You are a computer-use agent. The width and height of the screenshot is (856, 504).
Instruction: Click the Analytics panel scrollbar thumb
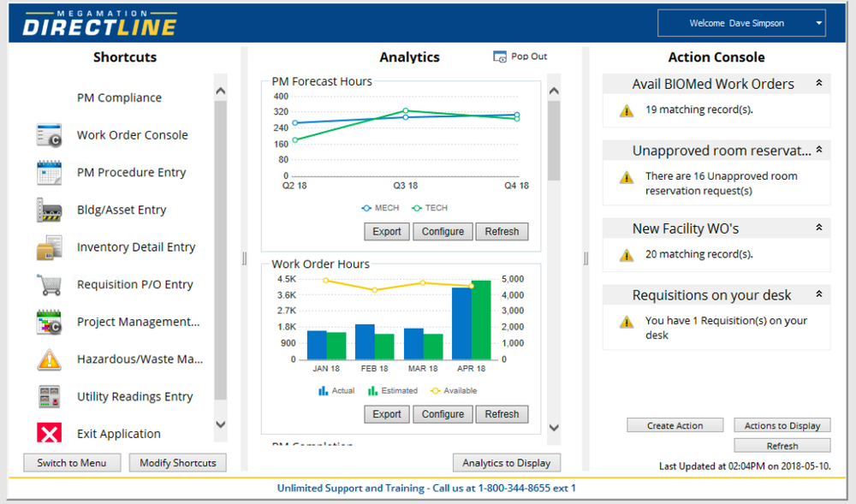point(554,140)
